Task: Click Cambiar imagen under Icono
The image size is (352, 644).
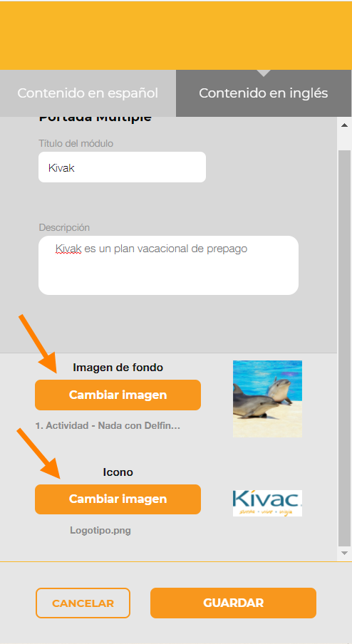Action: (118, 499)
